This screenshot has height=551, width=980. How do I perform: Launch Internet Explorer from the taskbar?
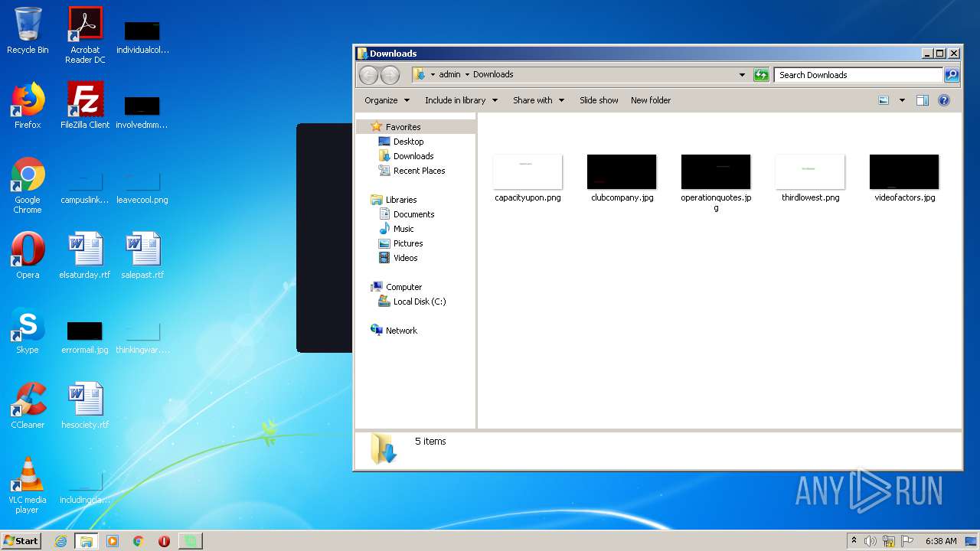[60, 541]
